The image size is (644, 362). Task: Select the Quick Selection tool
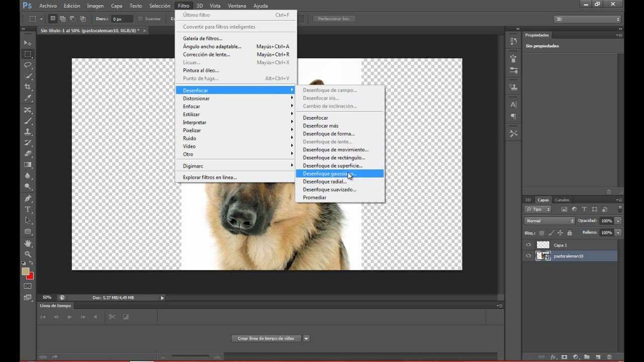(28, 76)
